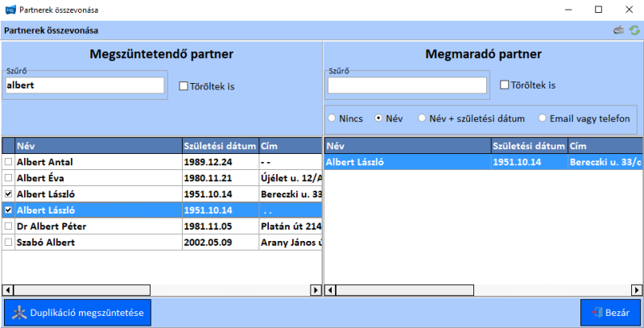
Task: Click the birth date 1980.11.21
Action: point(221,178)
